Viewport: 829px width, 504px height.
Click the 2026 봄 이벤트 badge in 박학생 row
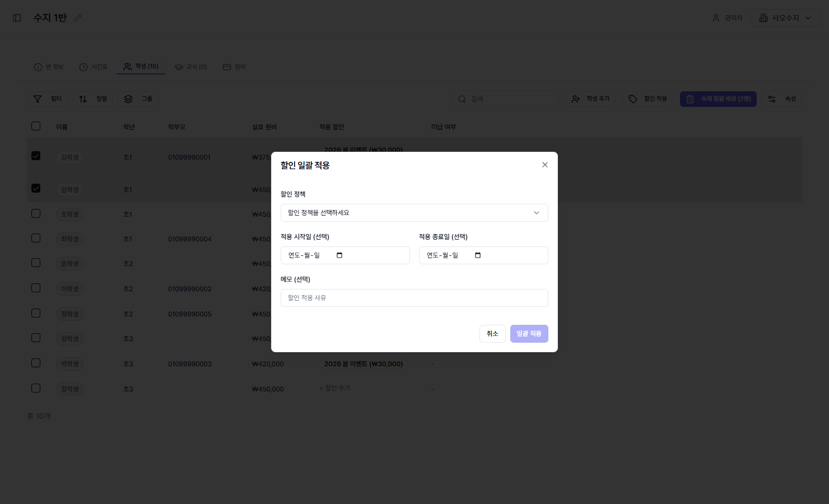tap(364, 364)
